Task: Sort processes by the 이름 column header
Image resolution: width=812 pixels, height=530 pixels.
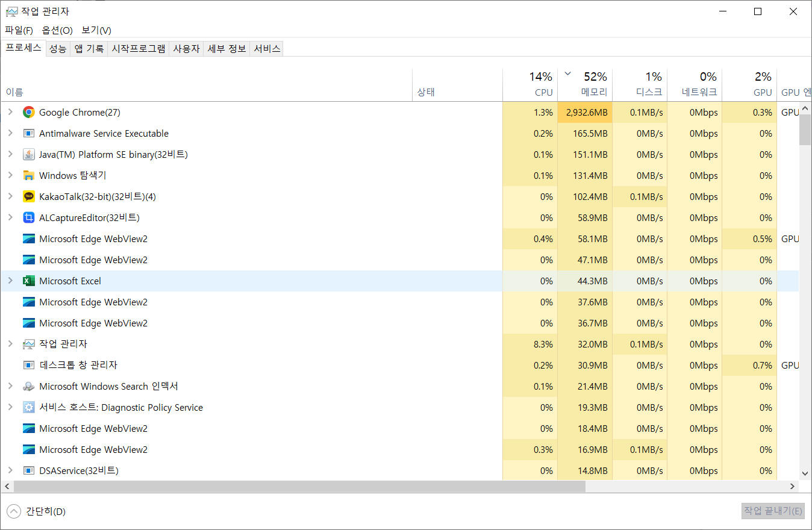Action: coord(207,85)
